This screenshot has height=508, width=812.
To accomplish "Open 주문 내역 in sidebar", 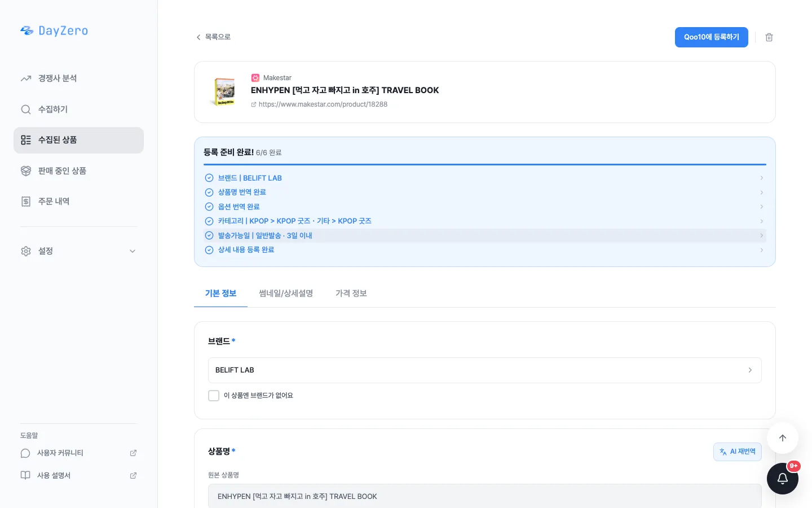I will tap(78, 202).
